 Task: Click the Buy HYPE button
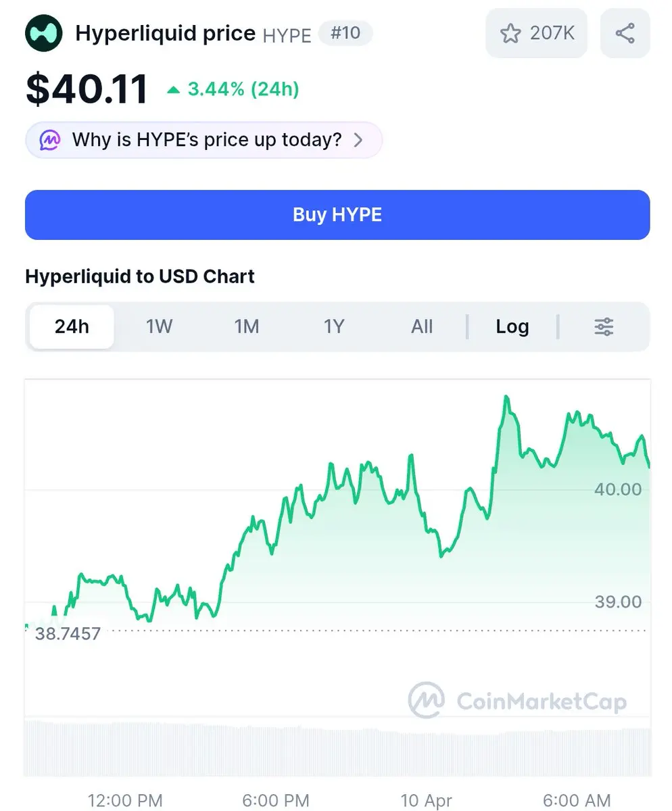click(x=337, y=215)
